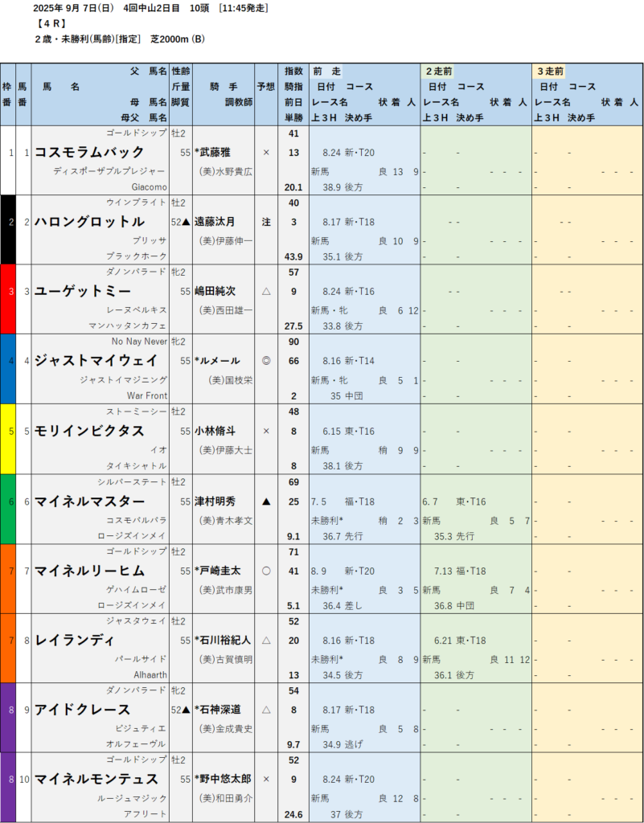This screenshot has width=644, height=823.
Task: Click the blue frame 4 color cell
Action: point(8,369)
